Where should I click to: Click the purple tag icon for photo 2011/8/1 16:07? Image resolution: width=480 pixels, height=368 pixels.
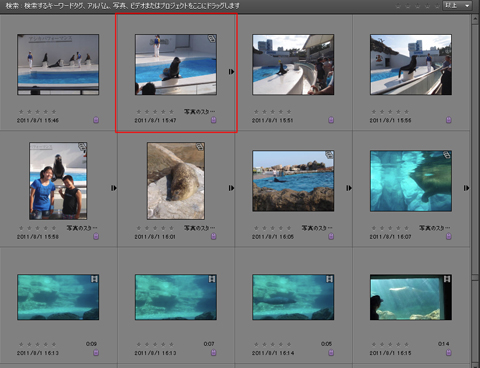(x=449, y=236)
